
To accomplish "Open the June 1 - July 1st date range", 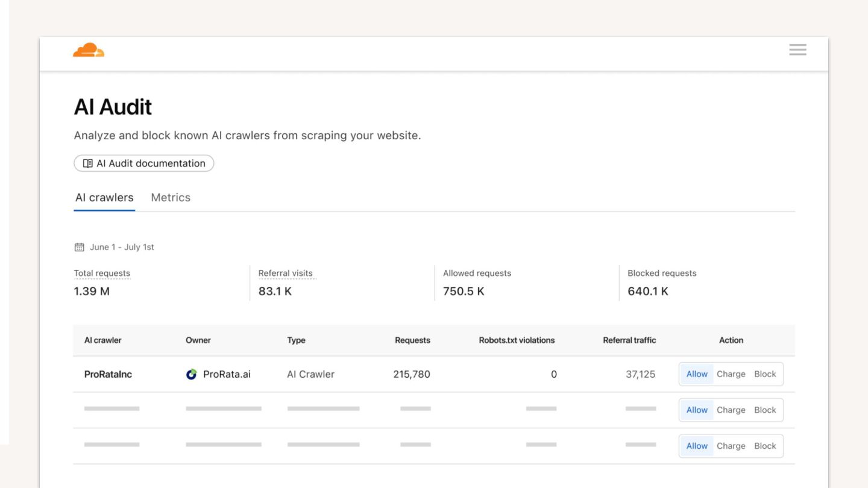I will (x=122, y=247).
